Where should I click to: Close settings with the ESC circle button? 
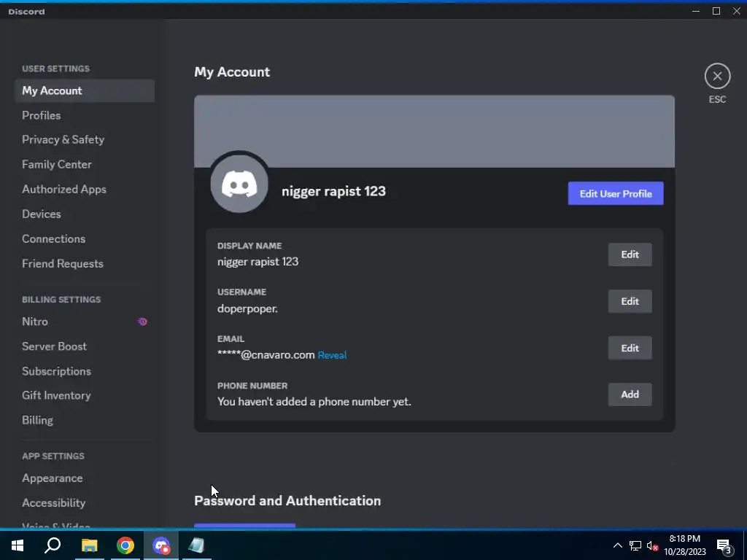(717, 76)
